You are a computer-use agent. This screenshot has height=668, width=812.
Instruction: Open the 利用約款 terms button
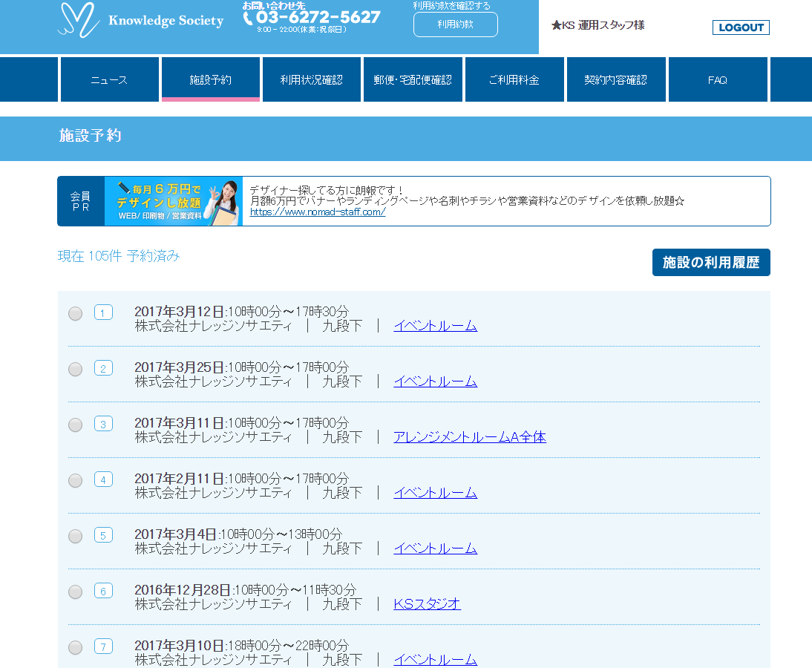(x=455, y=24)
